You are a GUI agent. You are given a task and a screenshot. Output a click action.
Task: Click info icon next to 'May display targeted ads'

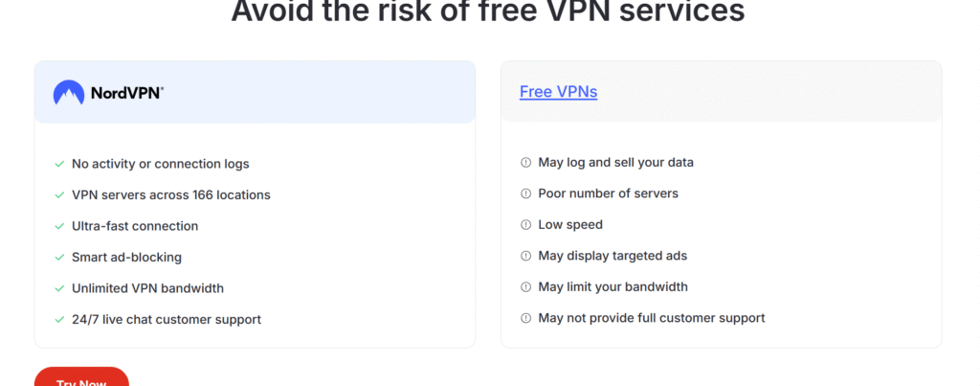click(525, 256)
